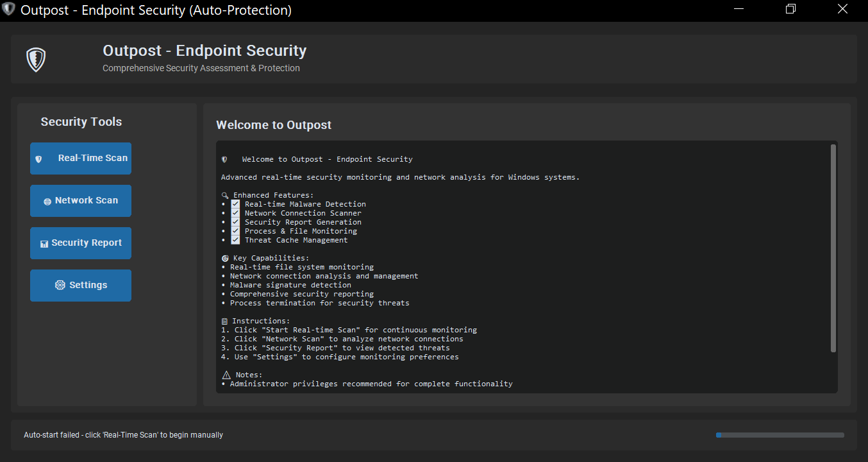This screenshot has width=868, height=462.
Task: Click the document icon beside Instructions
Action: pyautogui.click(x=224, y=320)
